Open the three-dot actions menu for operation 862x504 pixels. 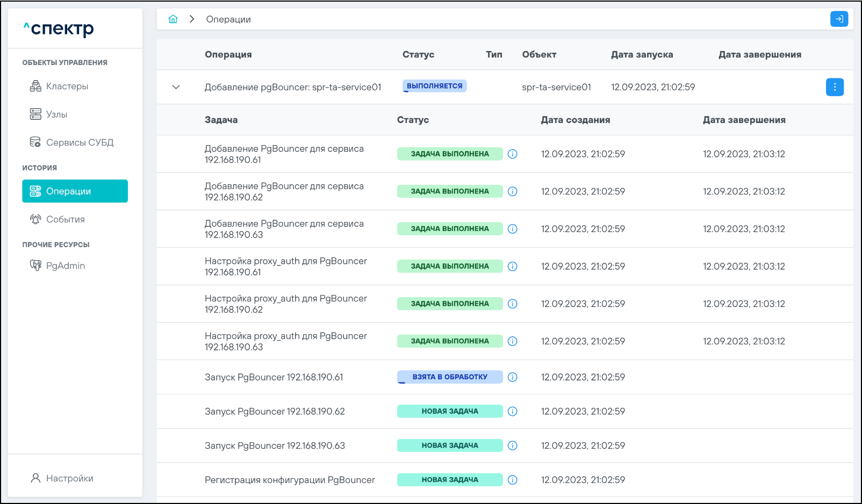[834, 87]
